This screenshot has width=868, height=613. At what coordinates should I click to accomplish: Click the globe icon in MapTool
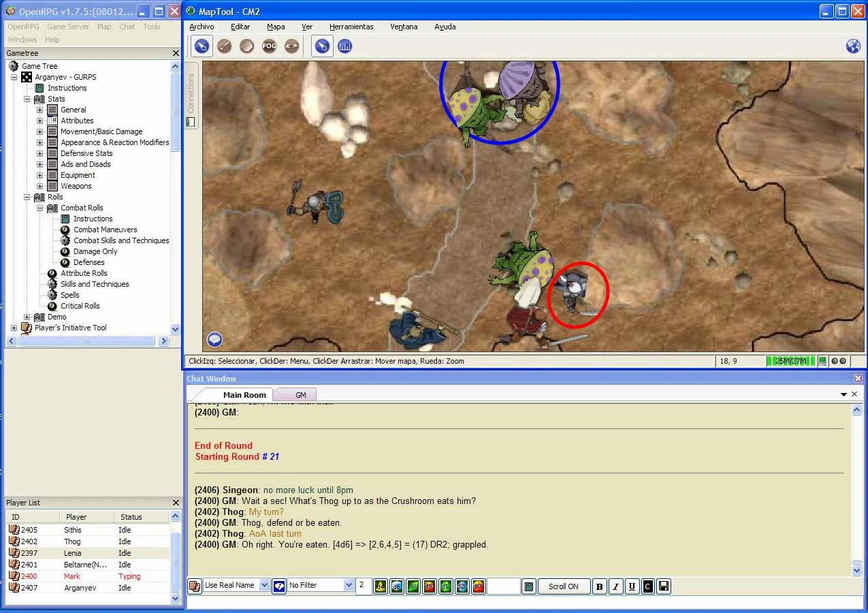pyautogui.click(x=853, y=46)
